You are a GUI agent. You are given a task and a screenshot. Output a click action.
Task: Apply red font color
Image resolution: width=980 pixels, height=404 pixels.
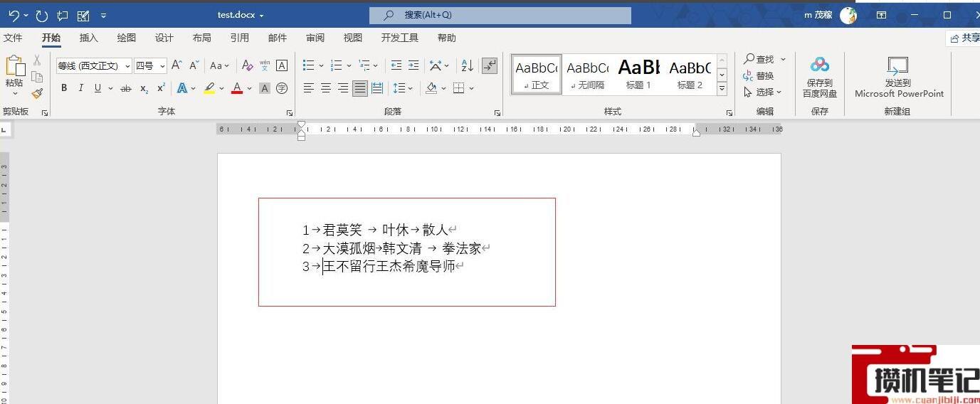click(x=237, y=88)
